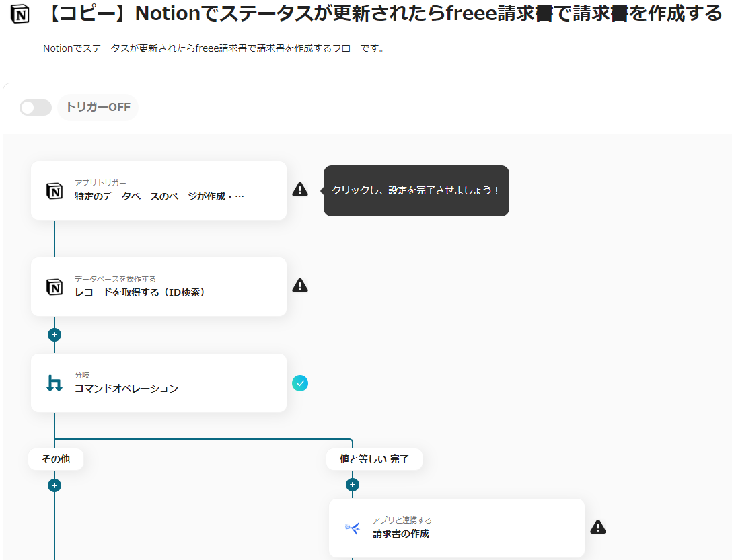Click the トリガーOFF label button
Image resolution: width=732 pixels, height=560 pixels.
coord(98,108)
